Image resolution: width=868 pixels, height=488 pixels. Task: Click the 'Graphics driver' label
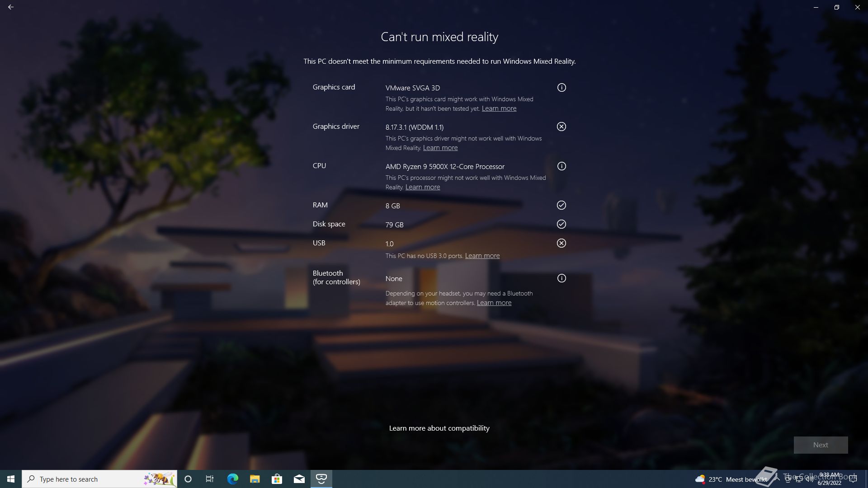336,127
